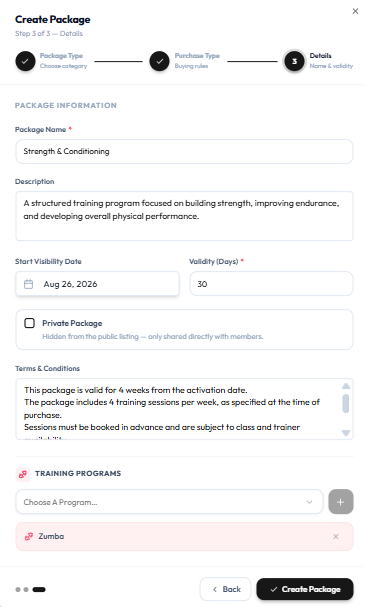Click the Purchase Type completed step checkmark

pos(159,61)
